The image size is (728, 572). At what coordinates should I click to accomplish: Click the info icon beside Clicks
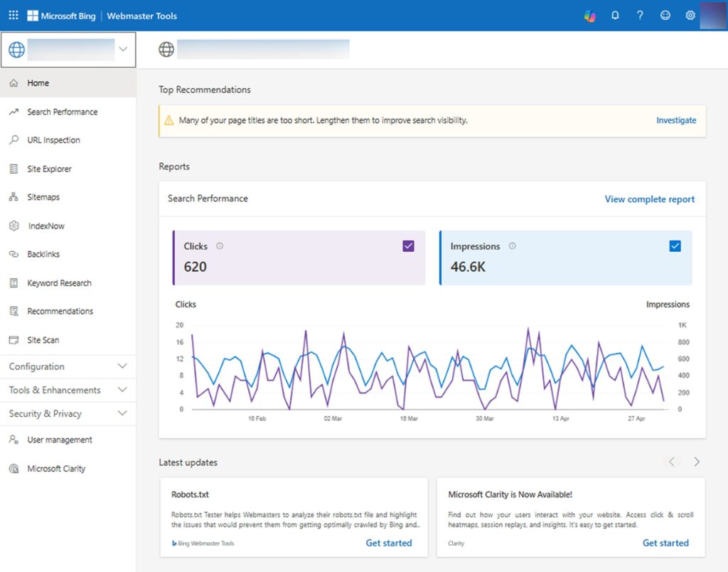click(220, 246)
